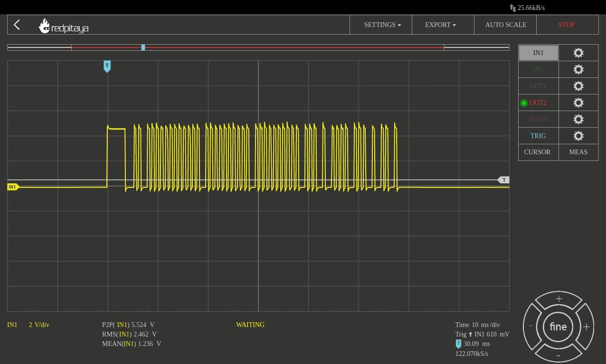
Task: Open IN1 channel gear settings
Action: [578, 53]
